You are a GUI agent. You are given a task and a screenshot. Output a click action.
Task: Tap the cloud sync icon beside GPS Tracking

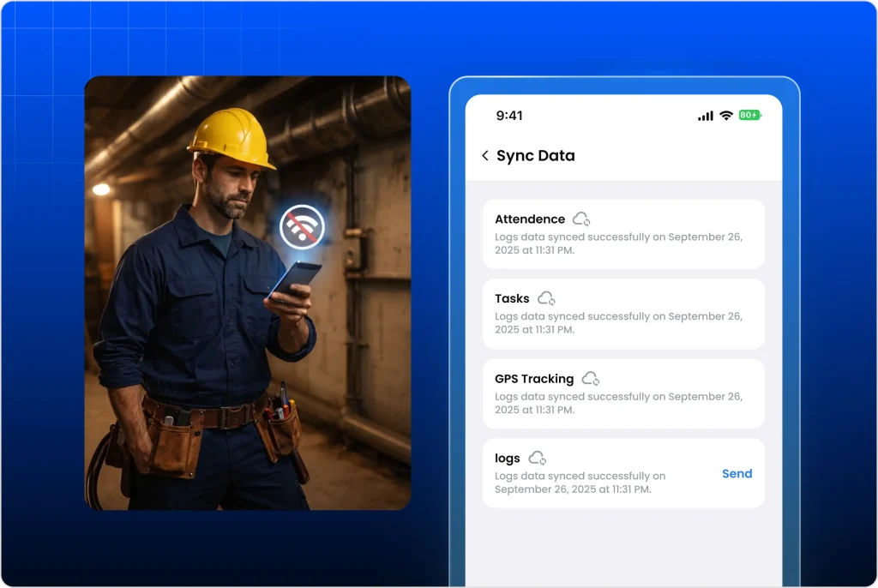pos(590,377)
